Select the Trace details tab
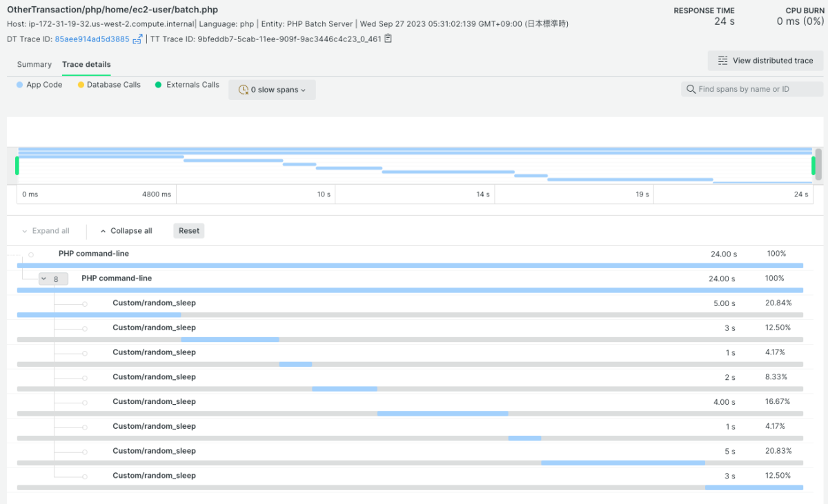The width and height of the screenshot is (828, 504). click(x=86, y=64)
